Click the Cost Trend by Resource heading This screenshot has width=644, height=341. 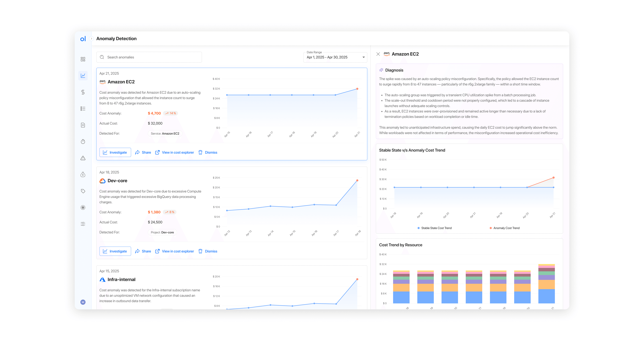point(400,245)
